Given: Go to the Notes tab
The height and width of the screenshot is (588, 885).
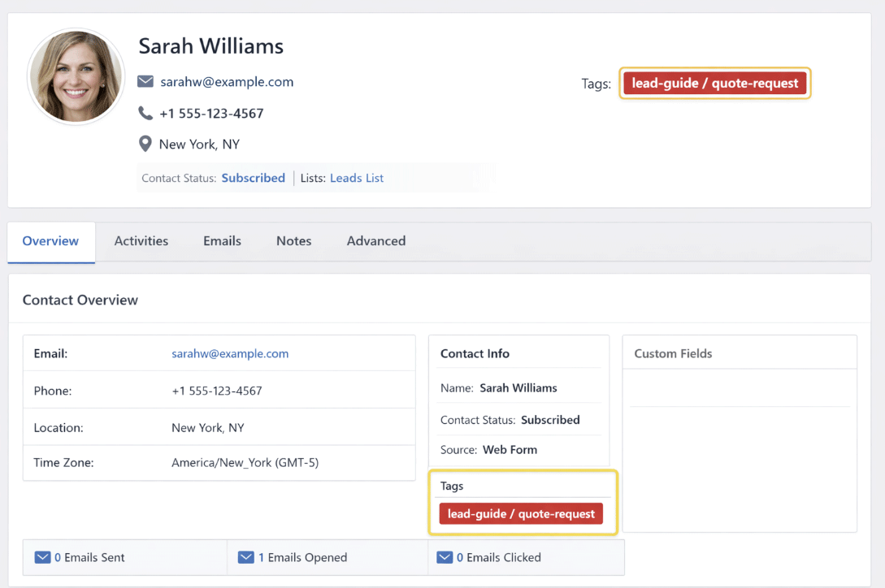Looking at the screenshot, I should pyautogui.click(x=293, y=241).
